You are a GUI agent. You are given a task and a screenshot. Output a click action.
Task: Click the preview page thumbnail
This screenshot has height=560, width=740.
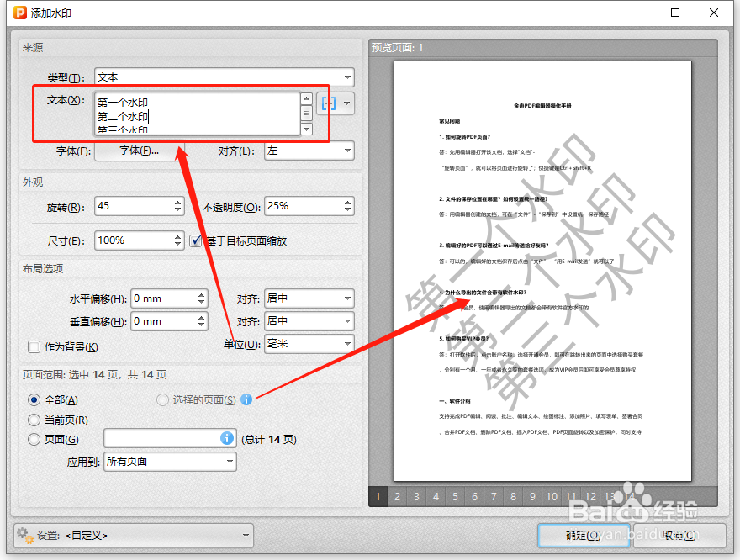click(542, 271)
